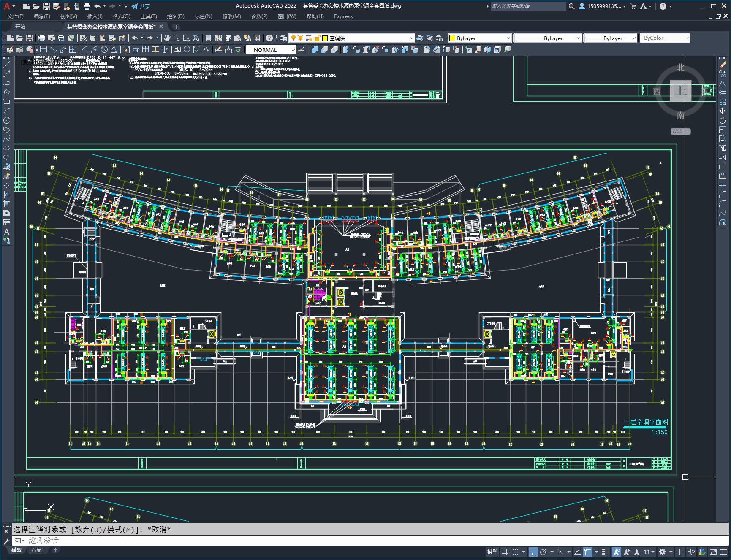Click the keyword search input field

pos(528,6)
